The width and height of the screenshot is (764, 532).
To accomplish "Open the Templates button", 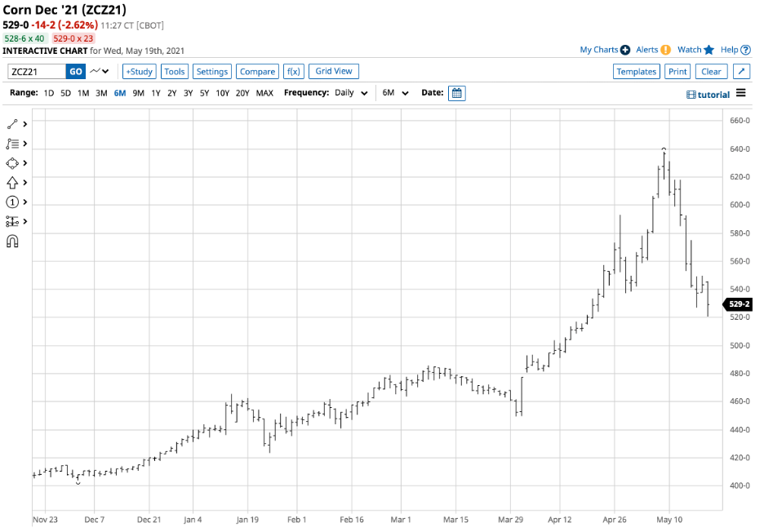I will point(637,72).
